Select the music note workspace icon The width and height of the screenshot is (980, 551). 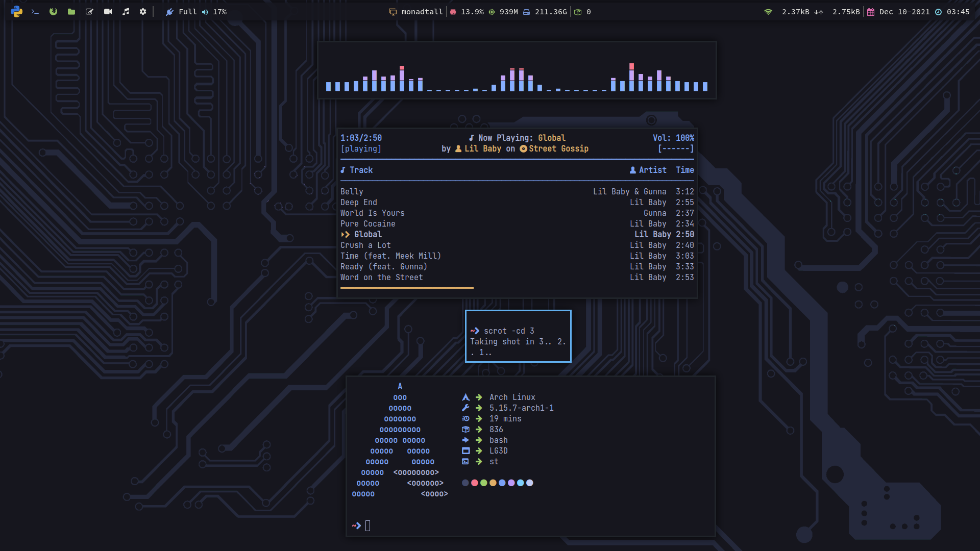(x=126, y=11)
